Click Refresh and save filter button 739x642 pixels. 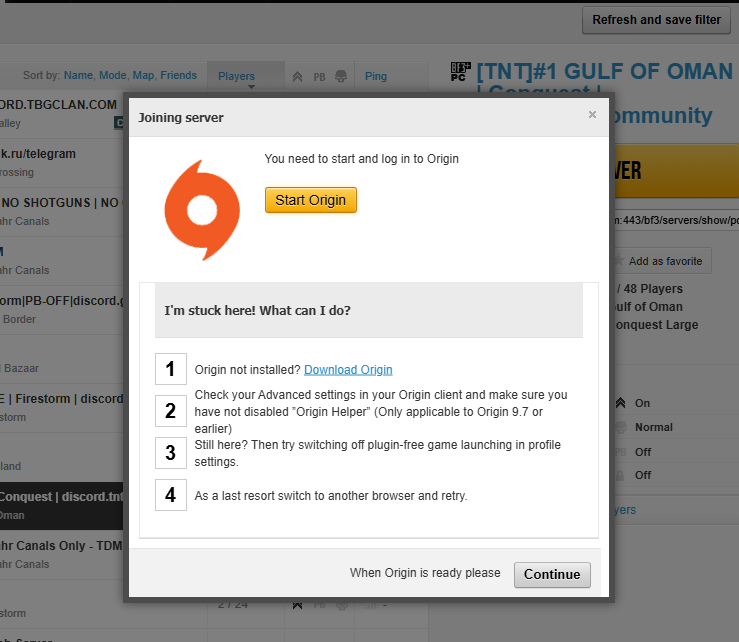[657, 20]
